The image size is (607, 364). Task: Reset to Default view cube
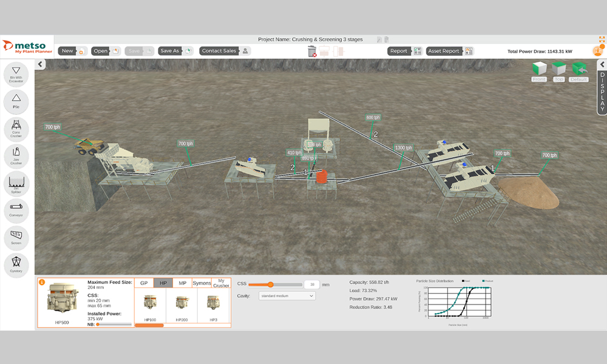click(x=579, y=70)
